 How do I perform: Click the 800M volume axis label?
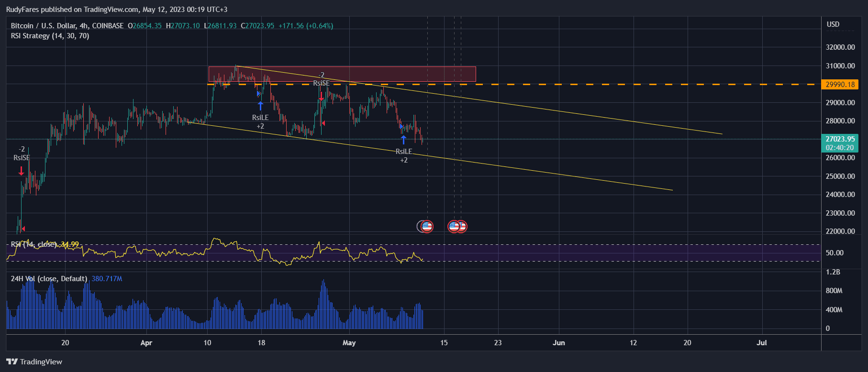tap(834, 291)
